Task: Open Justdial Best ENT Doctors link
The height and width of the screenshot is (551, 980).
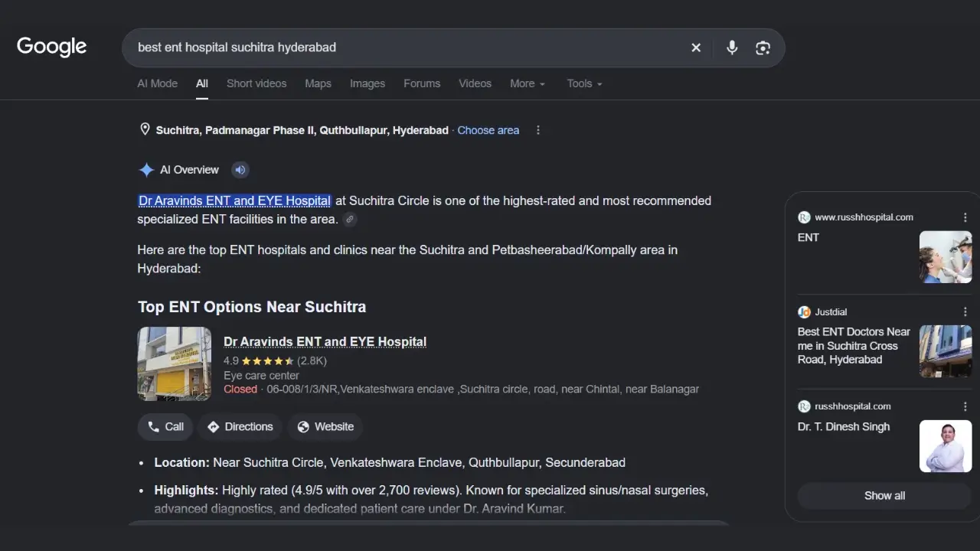Action: click(x=854, y=345)
